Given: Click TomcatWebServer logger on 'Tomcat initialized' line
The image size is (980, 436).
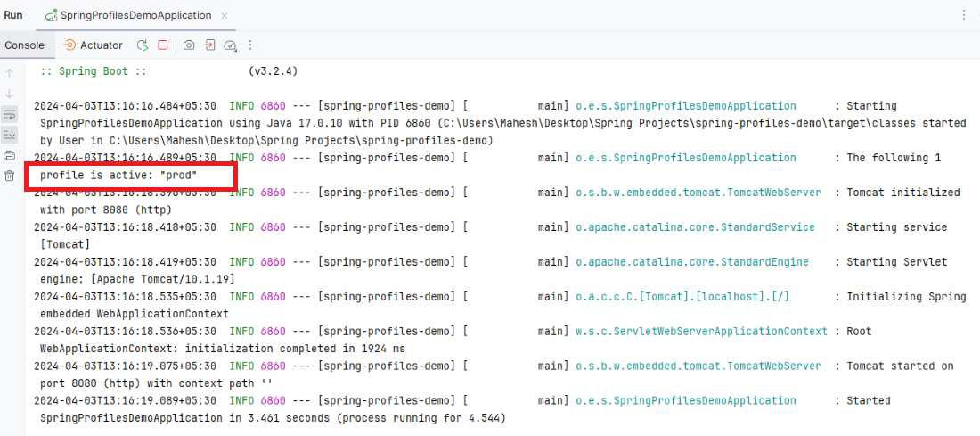Looking at the screenshot, I should 698,193.
